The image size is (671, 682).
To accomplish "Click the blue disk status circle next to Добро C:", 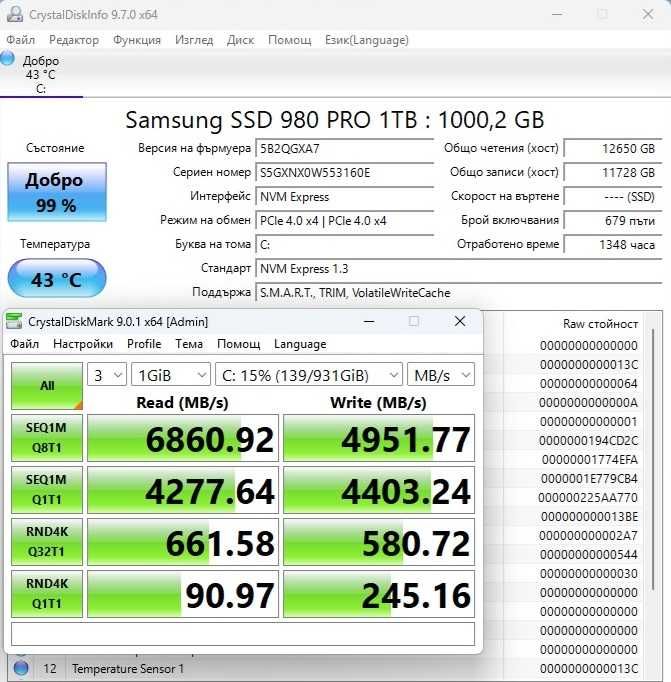I will pos(7,58).
